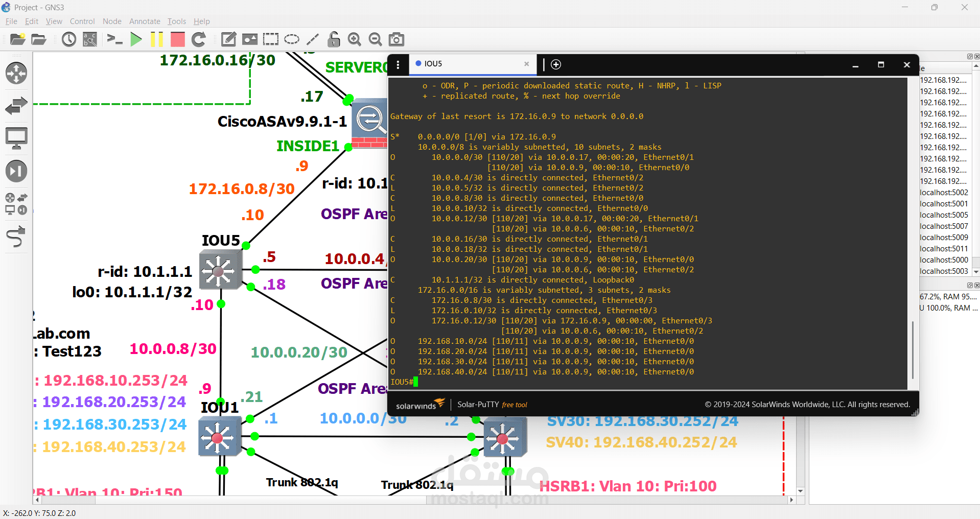The height and width of the screenshot is (519, 980).
Task: Open console to all devices icon
Action: (114, 39)
